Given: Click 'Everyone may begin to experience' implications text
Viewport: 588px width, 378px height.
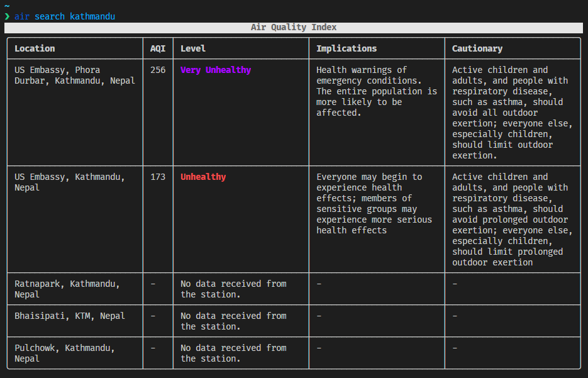Looking at the screenshot, I should tap(375, 203).
